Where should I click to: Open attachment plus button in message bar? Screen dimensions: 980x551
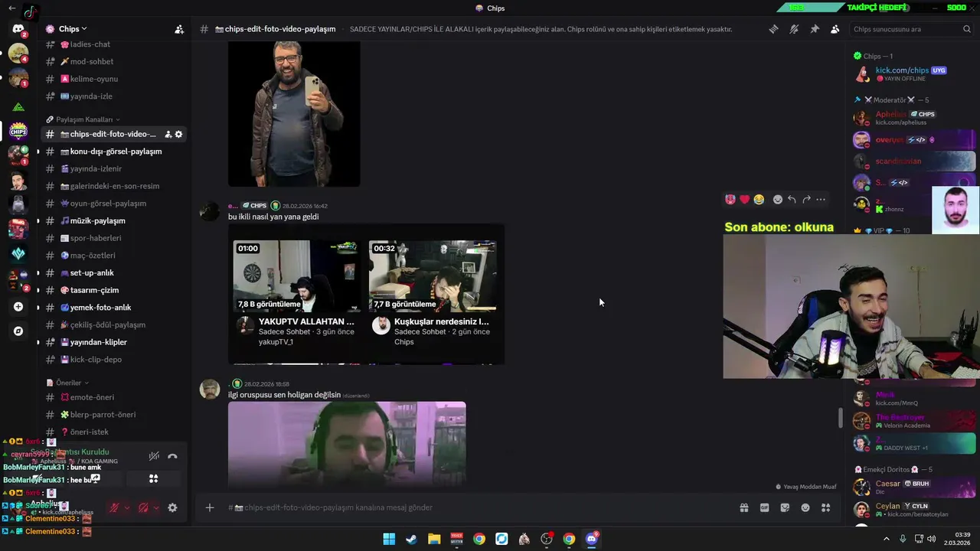pyautogui.click(x=209, y=507)
